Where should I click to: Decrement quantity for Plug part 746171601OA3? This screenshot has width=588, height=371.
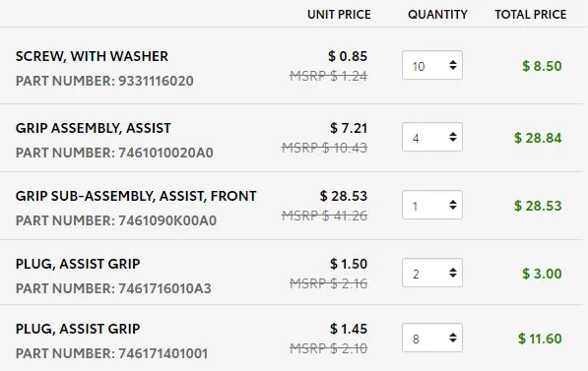pos(453,276)
